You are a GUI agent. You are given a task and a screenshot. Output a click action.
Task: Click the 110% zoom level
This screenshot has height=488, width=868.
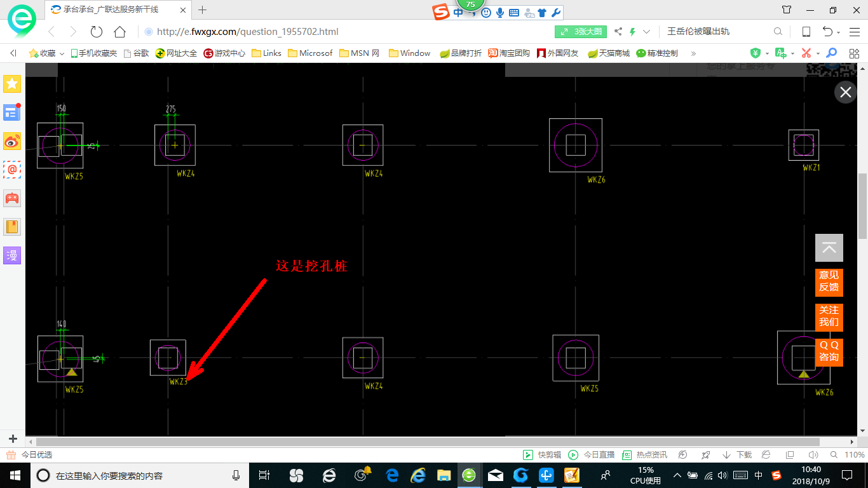[854, 455]
